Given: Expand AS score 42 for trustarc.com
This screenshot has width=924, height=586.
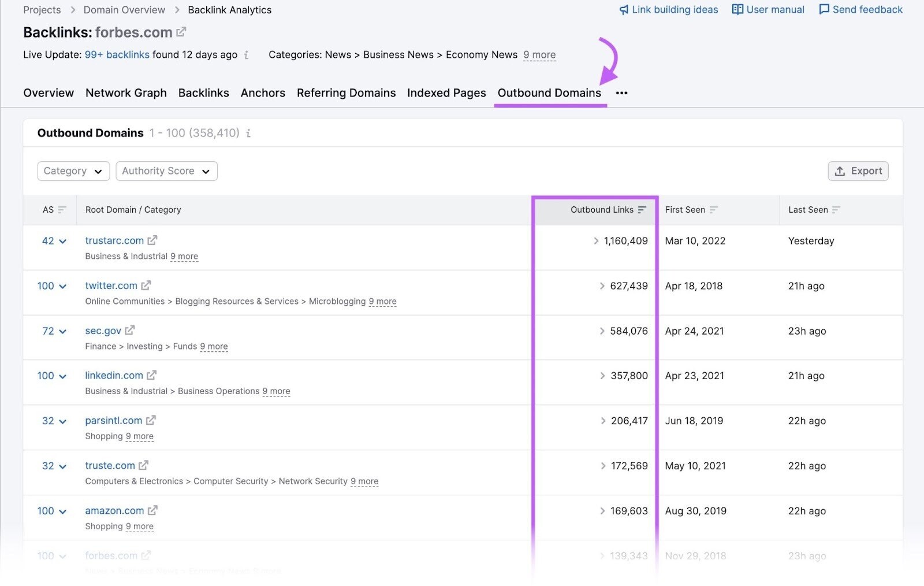Looking at the screenshot, I should click(x=54, y=241).
